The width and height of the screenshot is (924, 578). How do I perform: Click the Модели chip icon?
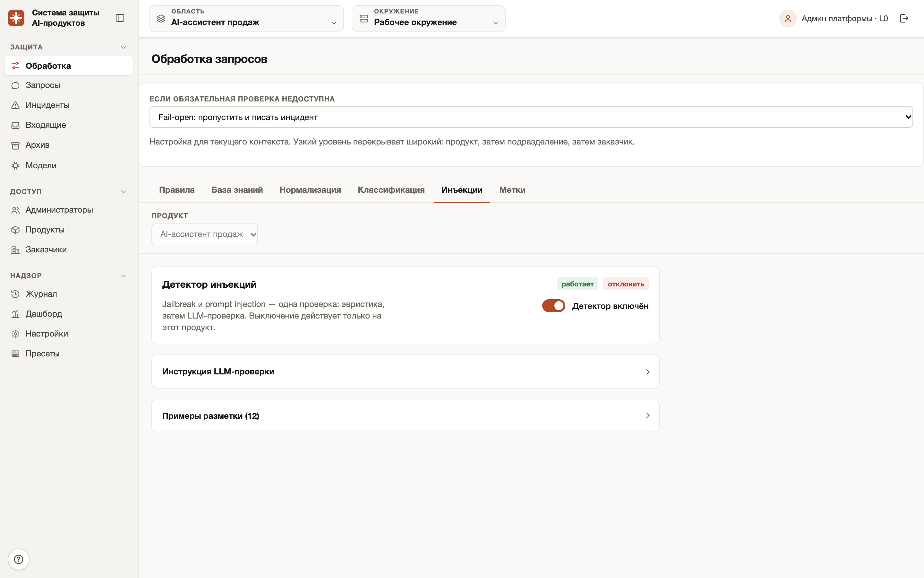(15, 165)
